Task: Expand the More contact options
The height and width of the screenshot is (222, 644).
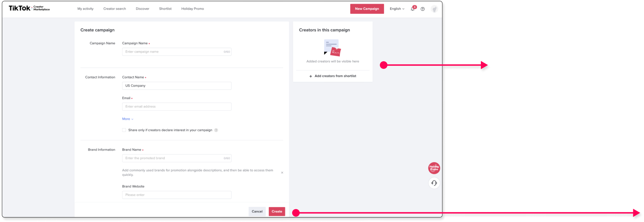Action: [128, 119]
